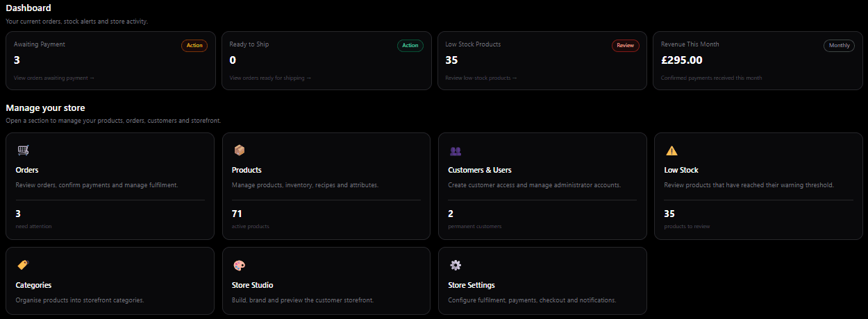Open the Orders shopping cart icon
868x319 pixels.
pos(23,150)
